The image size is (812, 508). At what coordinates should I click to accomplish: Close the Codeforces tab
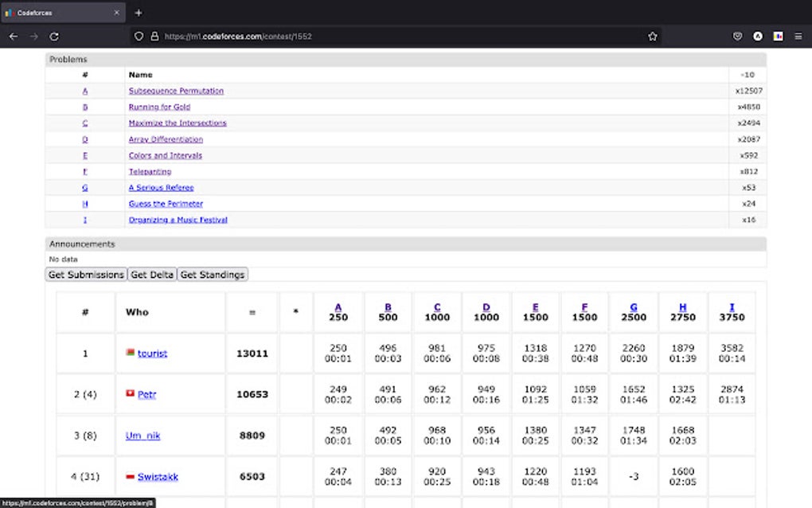[116, 13]
